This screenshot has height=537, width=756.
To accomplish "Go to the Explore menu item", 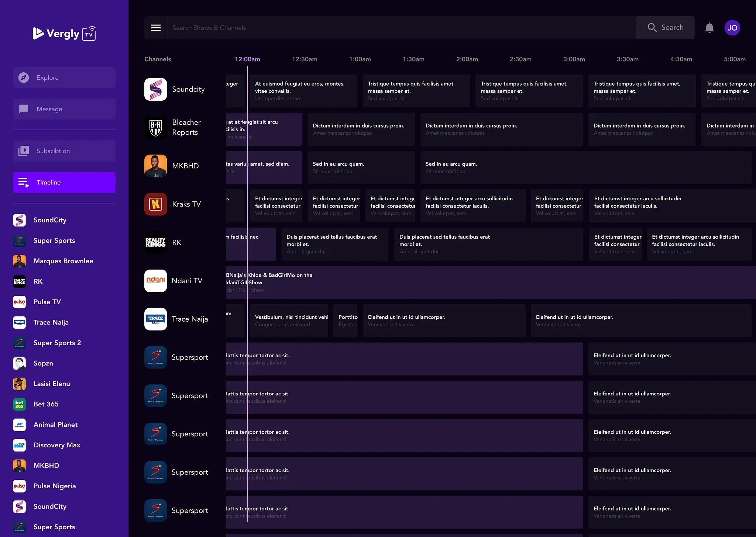I will [x=64, y=77].
